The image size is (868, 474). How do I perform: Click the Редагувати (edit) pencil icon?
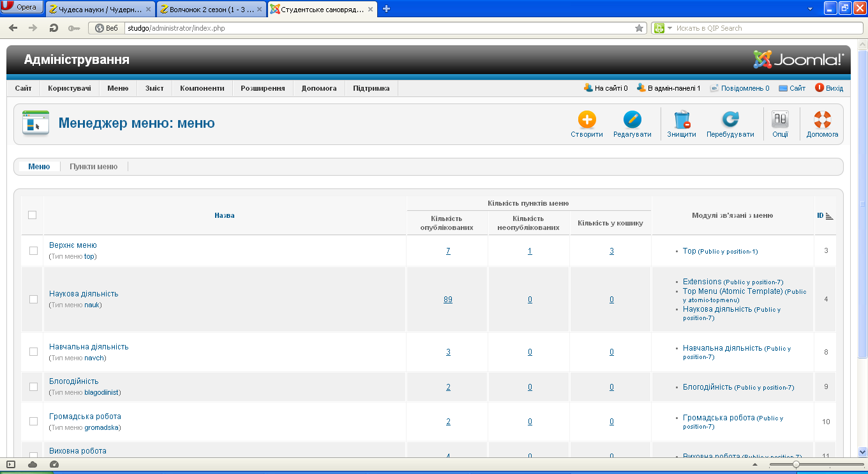(632, 119)
